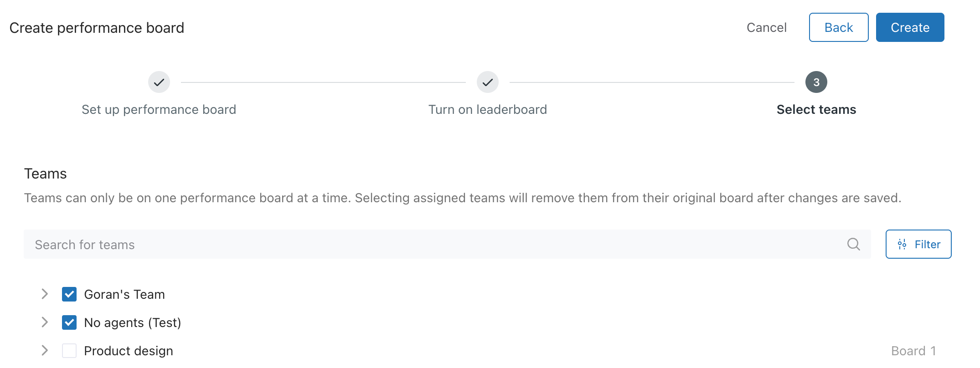Expand the Product design row

pyautogui.click(x=45, y=351)
